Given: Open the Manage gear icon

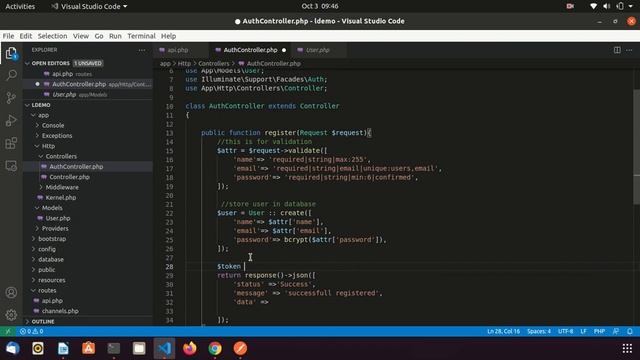Looking at the screenshot, I should [x=11, y=315].
